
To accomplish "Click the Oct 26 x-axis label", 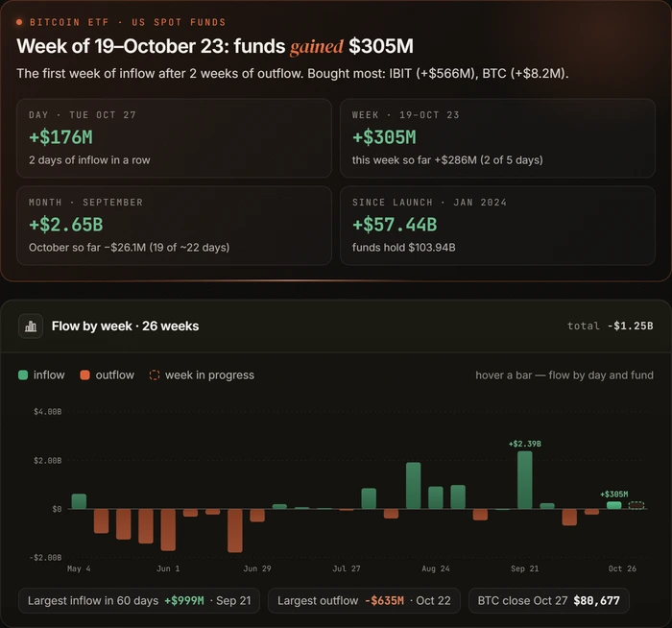I will tap(622, 568).
